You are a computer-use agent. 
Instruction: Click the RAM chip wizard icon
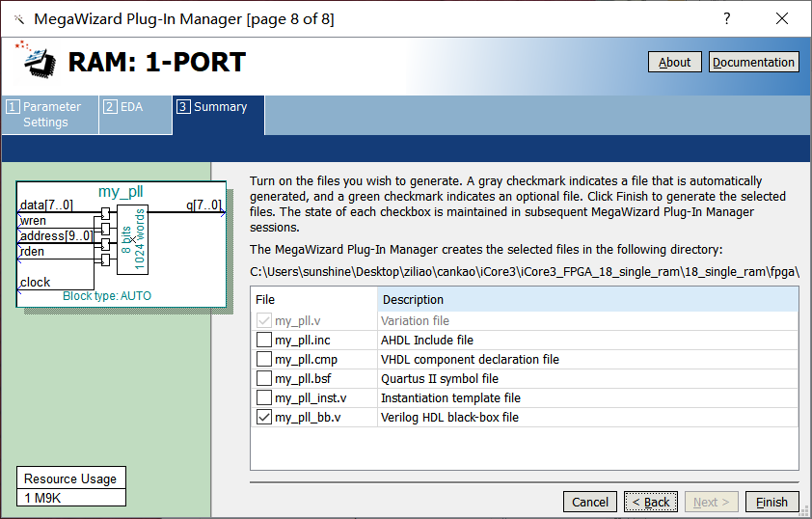coord(37,60)
